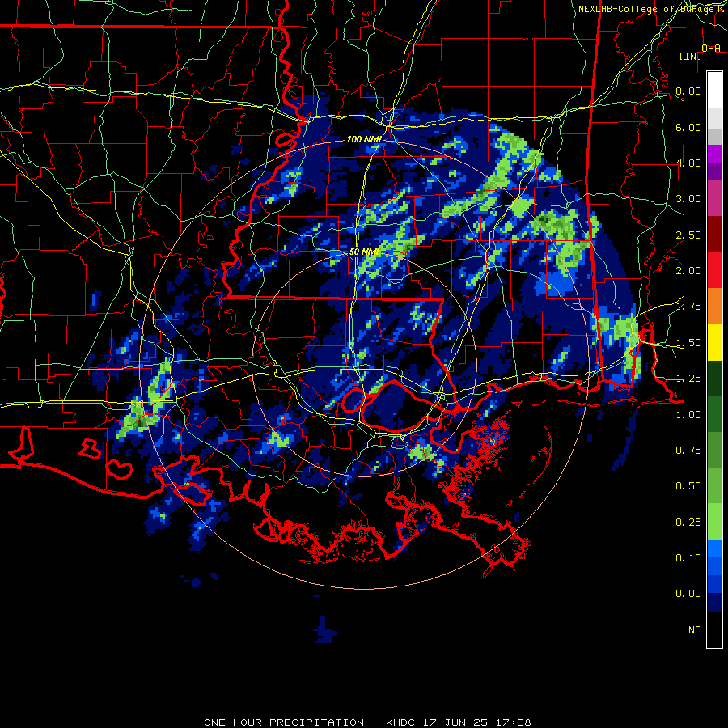Image resolution: width=728 pixels, height=728 pixels.
Task: Click the "17:58" timestamp text
Action: (x=513, y=722)
